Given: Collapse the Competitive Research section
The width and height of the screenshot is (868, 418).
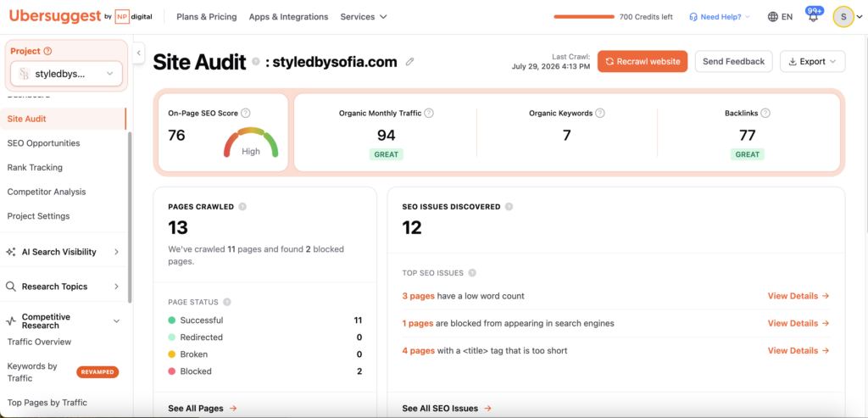Looking at the screenshot, I should 116,321.
